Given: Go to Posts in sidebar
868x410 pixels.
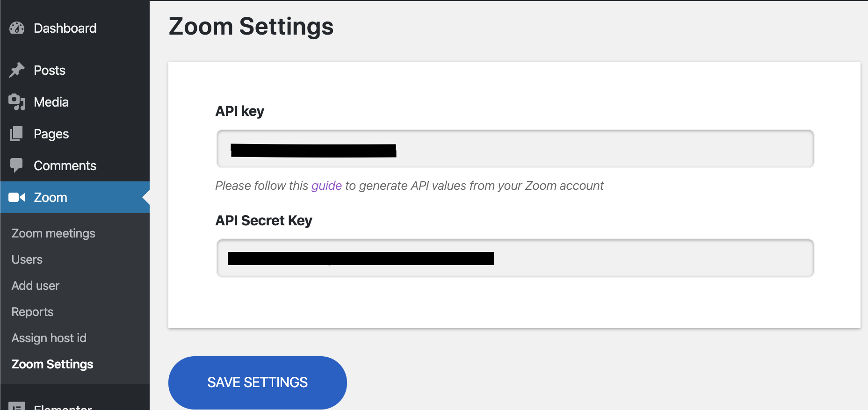Looking at the screenshot, I should (x=50, y=70).
